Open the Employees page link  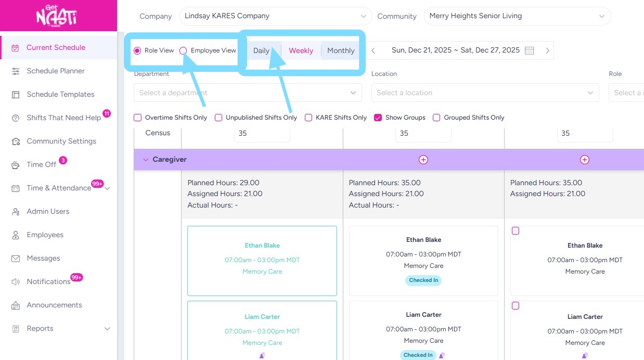pyautogui.click(x=45, y=235)
